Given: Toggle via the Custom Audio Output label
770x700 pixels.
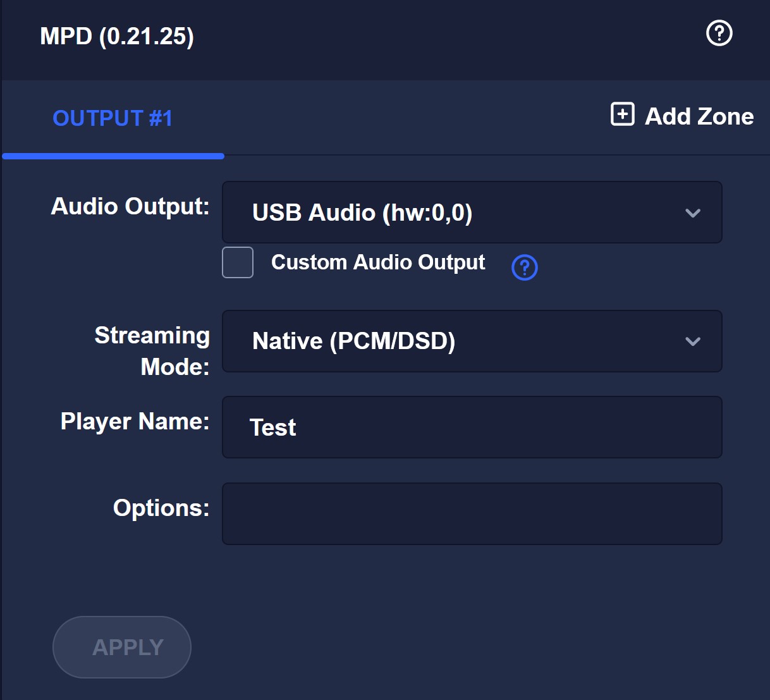Looking at the screenshot, I should pos(378,262).
